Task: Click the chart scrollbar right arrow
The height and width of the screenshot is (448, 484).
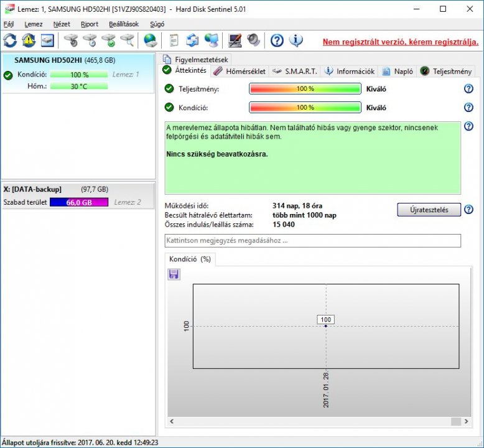Action: pos(466,421)
